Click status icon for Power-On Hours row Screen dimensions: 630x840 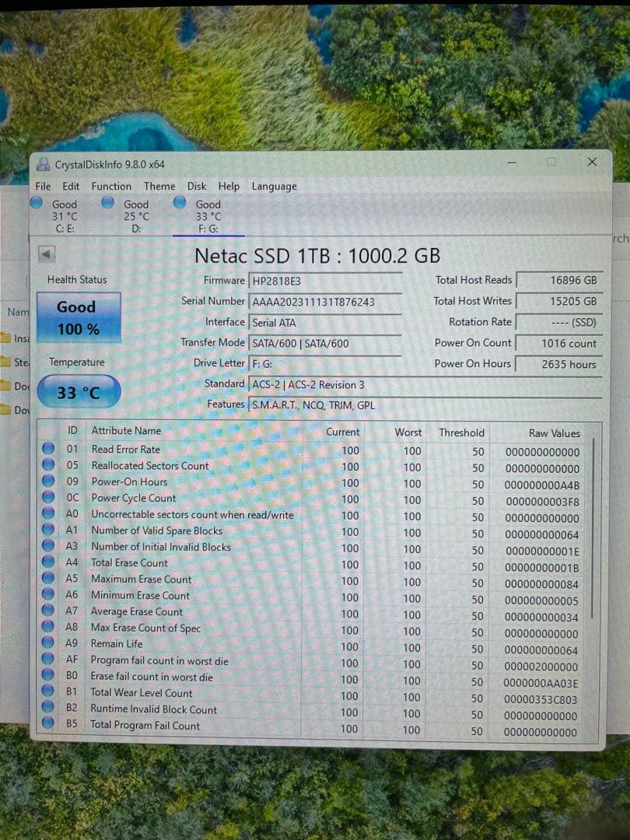(x=48, y=481)
